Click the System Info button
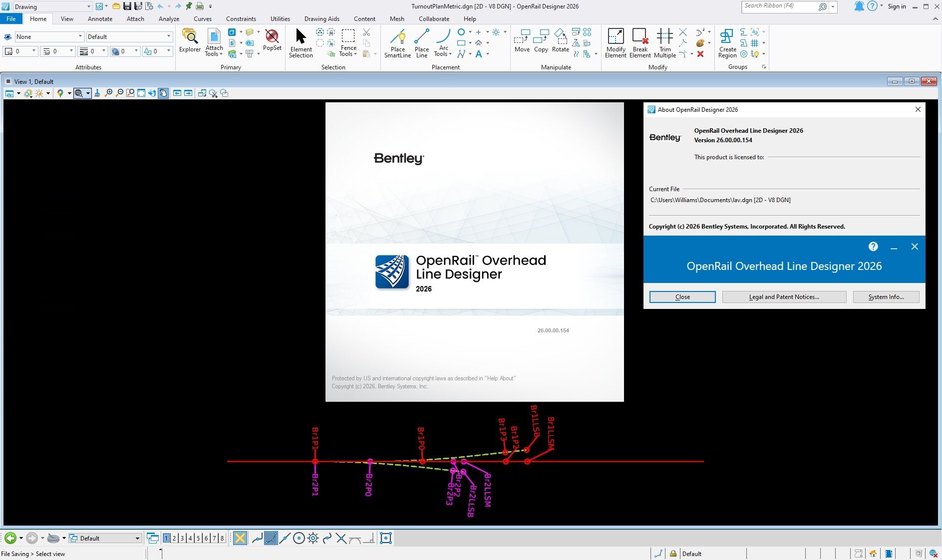 pyautogui.click(x=886, y=297)
